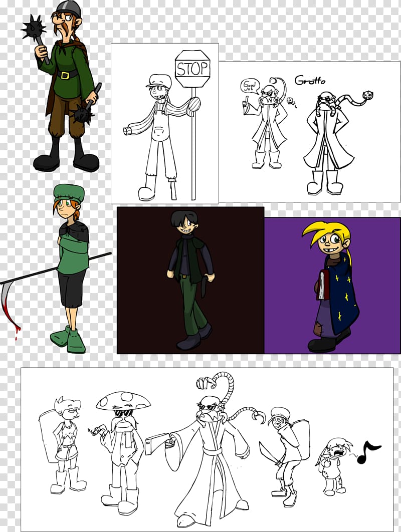The width and height of the screenshot is (401, 532).
Task: Click the green beret on the red-haired girl
Action: pos(69,191)
